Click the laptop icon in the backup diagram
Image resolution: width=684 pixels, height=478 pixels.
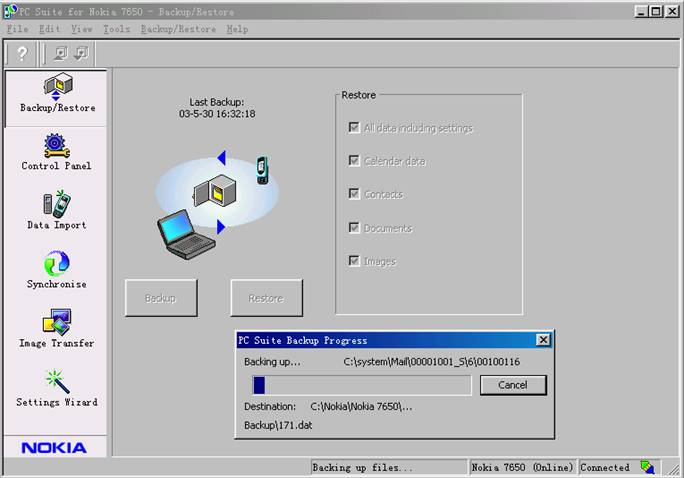tap(185, 235)
